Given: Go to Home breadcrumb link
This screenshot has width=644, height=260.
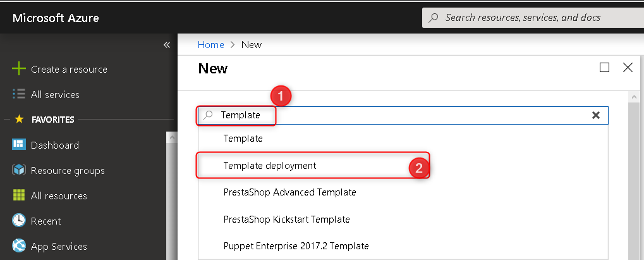Looking at the screenshot, I should pyautogui.click(x=211, y=44).
